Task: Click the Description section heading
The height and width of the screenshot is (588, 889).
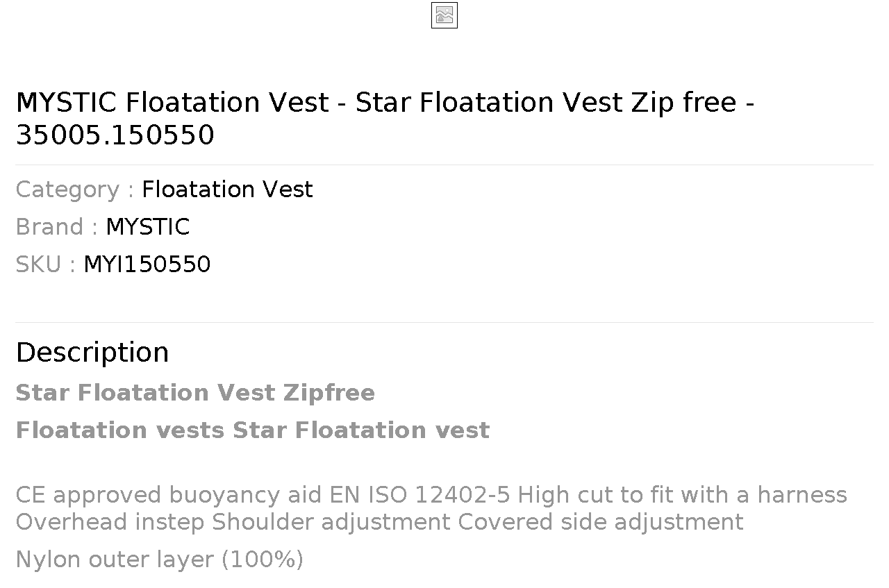Action: (x=92, y=352)
